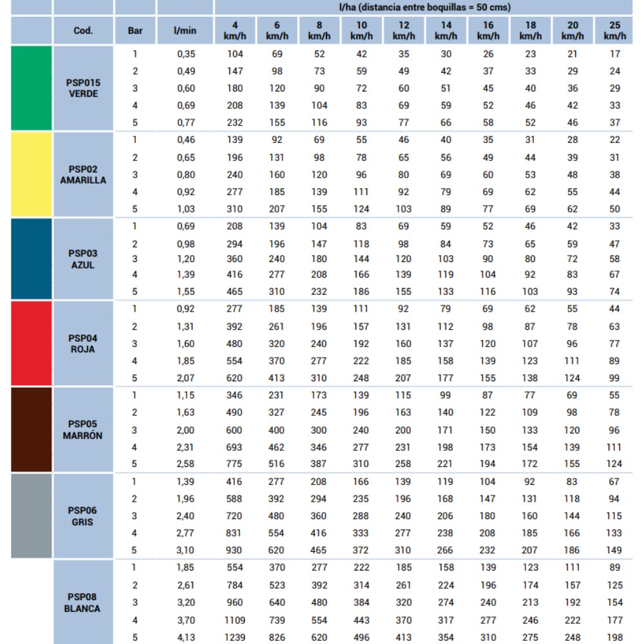
Task: Click the l/min value '1,03'
Action: click(x=186, y=209)
